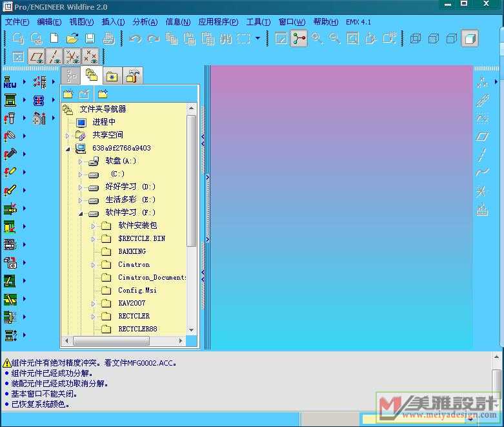
Task: Refit the model to the screen
Action: click(x=352, y=39)
